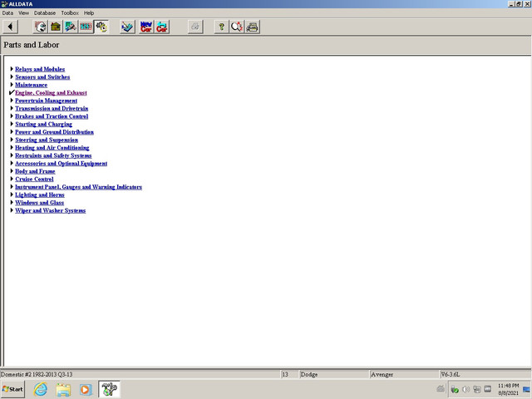Screen dimensions: 532x399
Task: Click the back arrow toolbar button
Action: (11, 27)
